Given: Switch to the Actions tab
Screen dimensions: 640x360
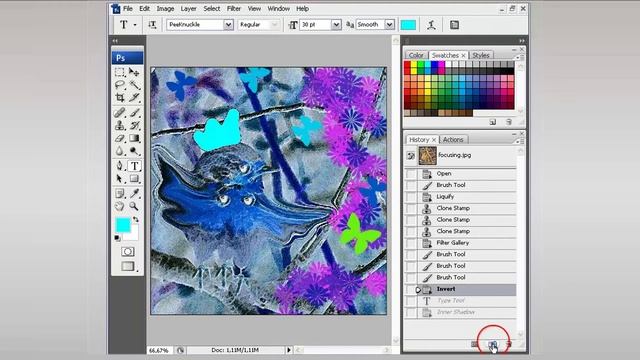Looking at the screenshot, I should point(453,140).
